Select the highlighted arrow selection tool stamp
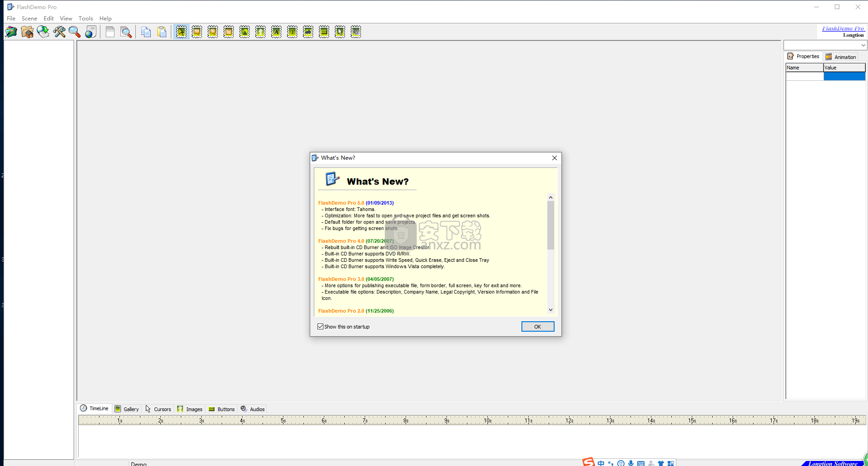Image resolution: width=868 pixels, height=466 pixels. point(181,32)
